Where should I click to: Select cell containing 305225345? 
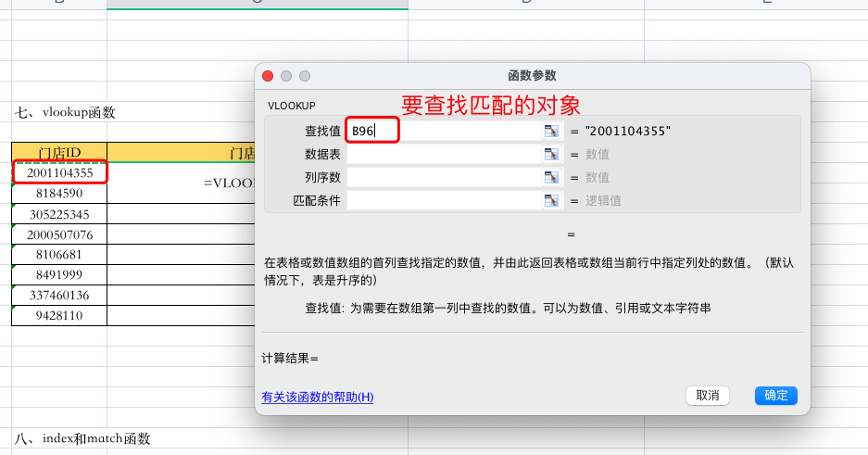pyautogui.click(x=59, y=214)
